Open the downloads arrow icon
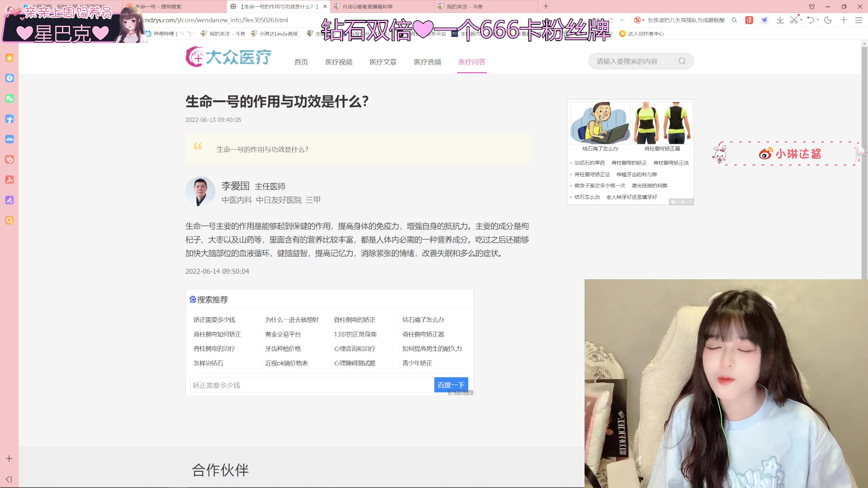 (x=780, y=20)
